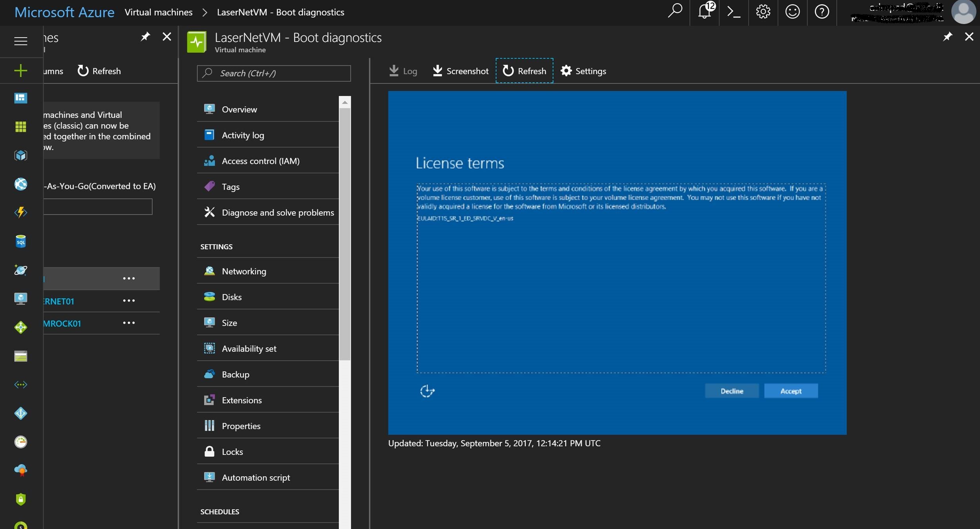
Task: Click the user account avatar
Action: point(964,12)
